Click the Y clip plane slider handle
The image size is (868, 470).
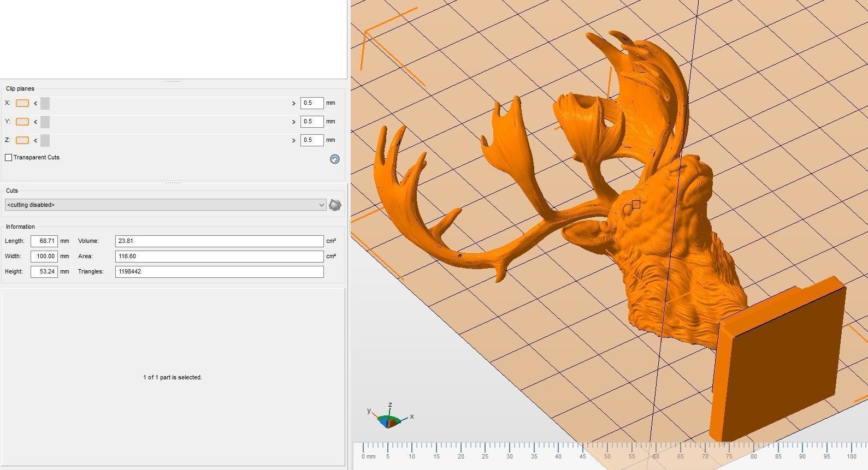point(45,122)
